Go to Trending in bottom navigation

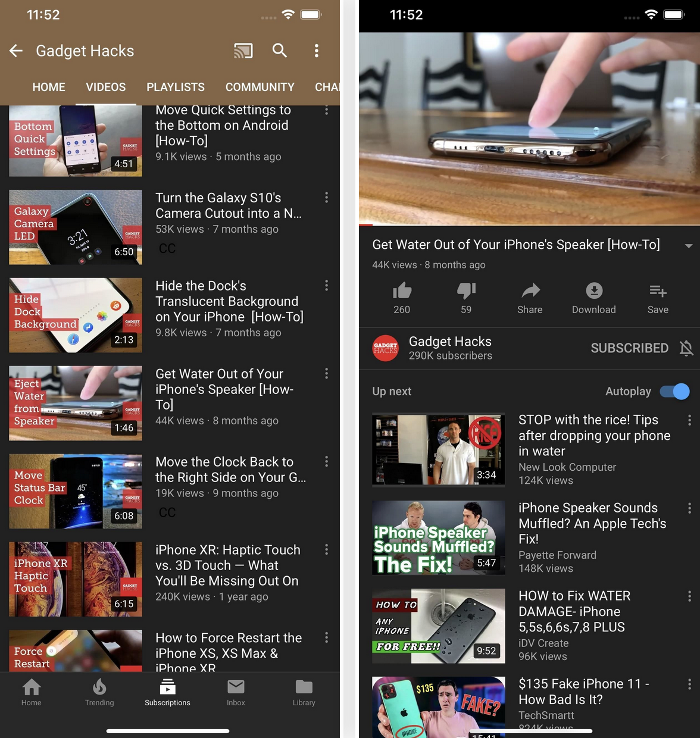pos(99,693)
